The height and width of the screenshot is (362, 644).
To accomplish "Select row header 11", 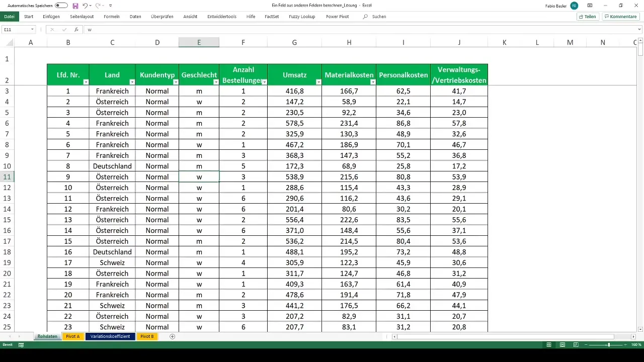I will point(7,177).
